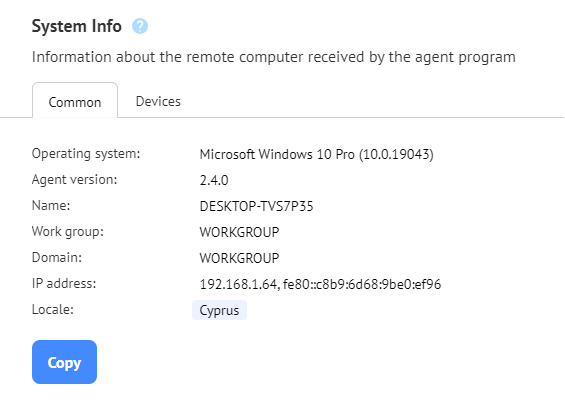565x409 pixels.
Task: Click the IP address value text
Action: click(320, 284)
